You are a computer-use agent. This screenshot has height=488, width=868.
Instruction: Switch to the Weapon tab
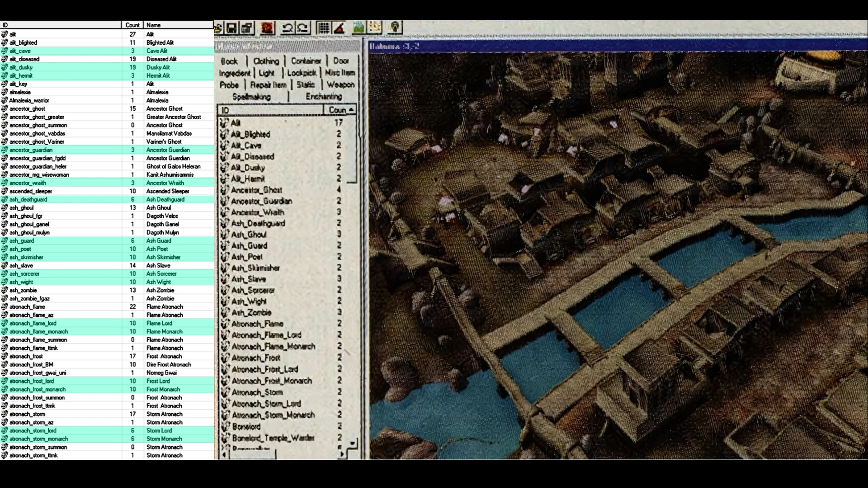tap(340, 85)
